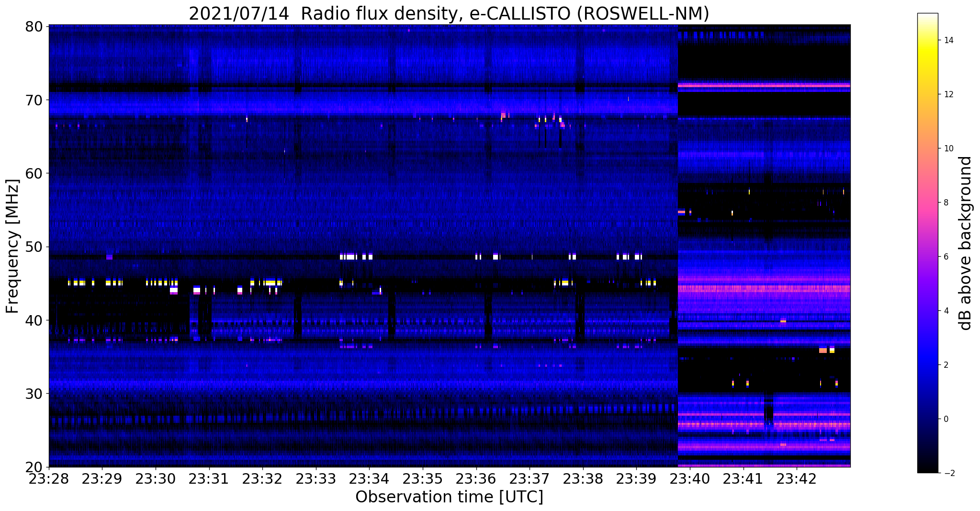The width and height of the screenshot is (980, 511).
Task: Click the 20 MHz frequency tick label
Action: [33, 467]
